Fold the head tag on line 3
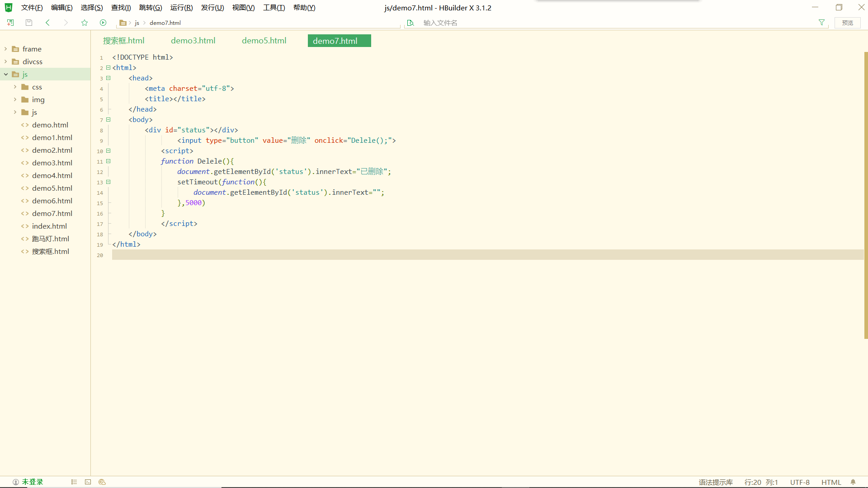 pyautogui.click(x=108, y=78)
